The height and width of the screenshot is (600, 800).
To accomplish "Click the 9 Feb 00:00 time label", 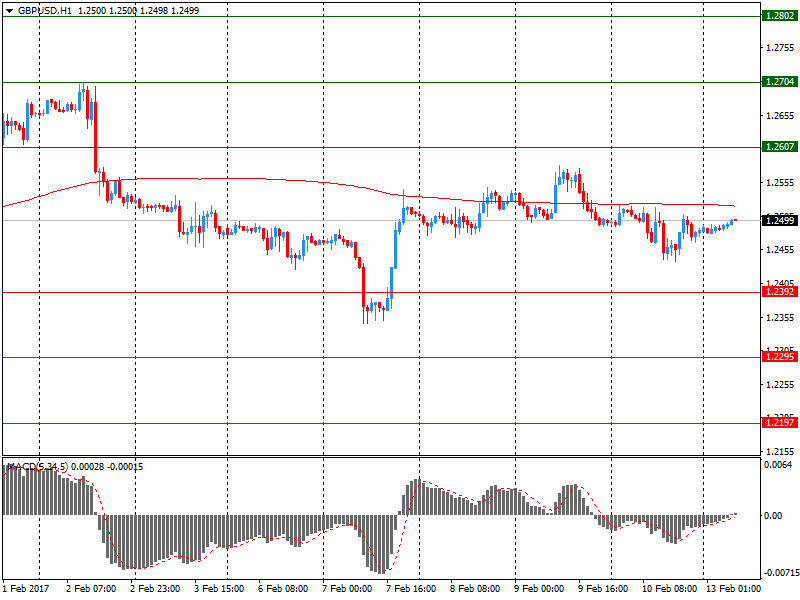I will [x=539, y=589].
